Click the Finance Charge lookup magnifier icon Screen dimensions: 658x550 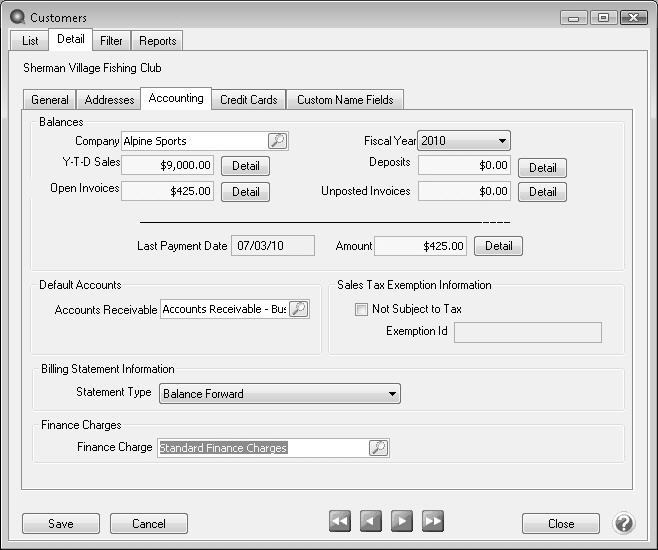click(378, 448)
